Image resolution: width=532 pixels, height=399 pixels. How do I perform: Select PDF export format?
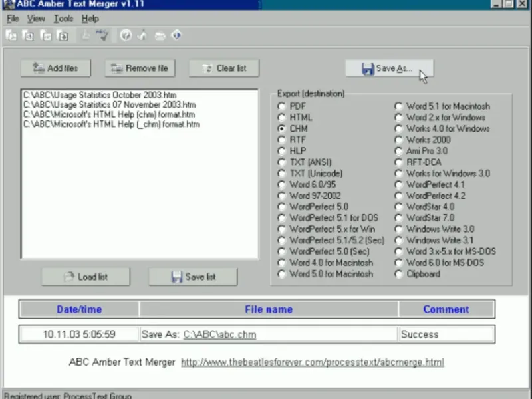[x=292, y=106]
